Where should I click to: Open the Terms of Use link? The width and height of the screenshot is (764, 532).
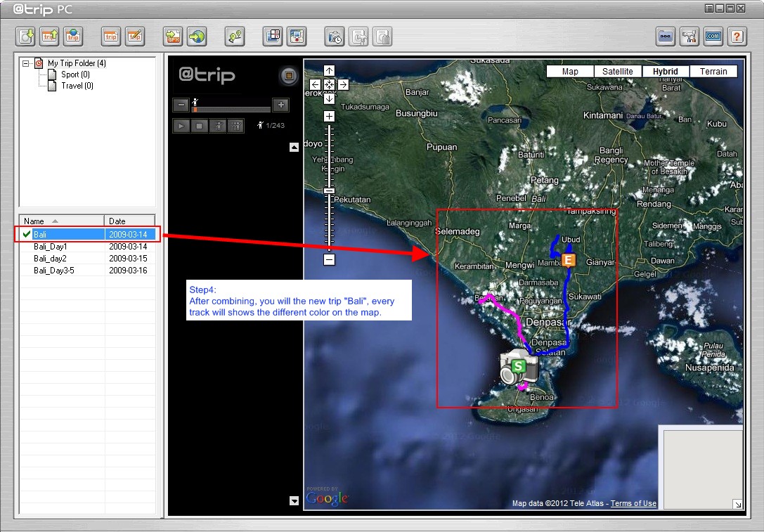pyautogui.click(x=633, y=503)
